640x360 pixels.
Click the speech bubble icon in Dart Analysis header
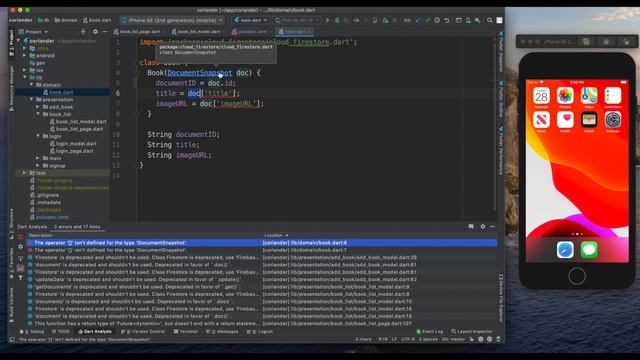[x=471, y=226]
